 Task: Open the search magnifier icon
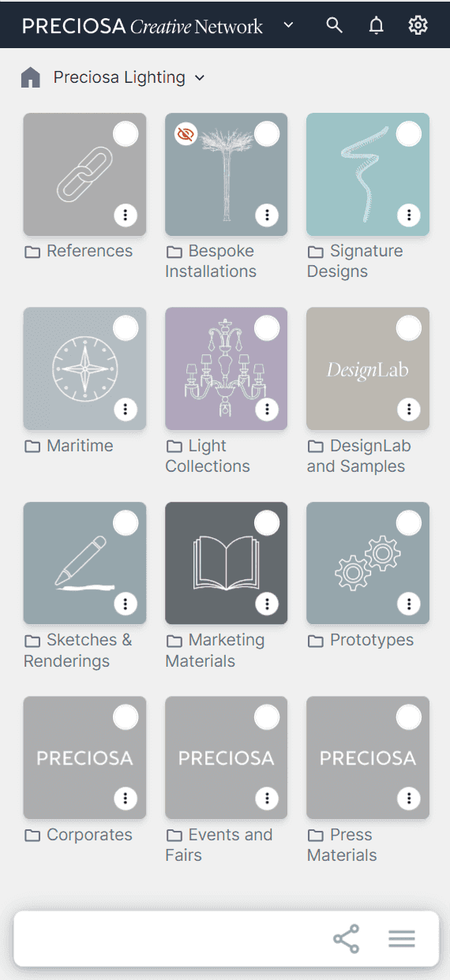tap(335, 25)
